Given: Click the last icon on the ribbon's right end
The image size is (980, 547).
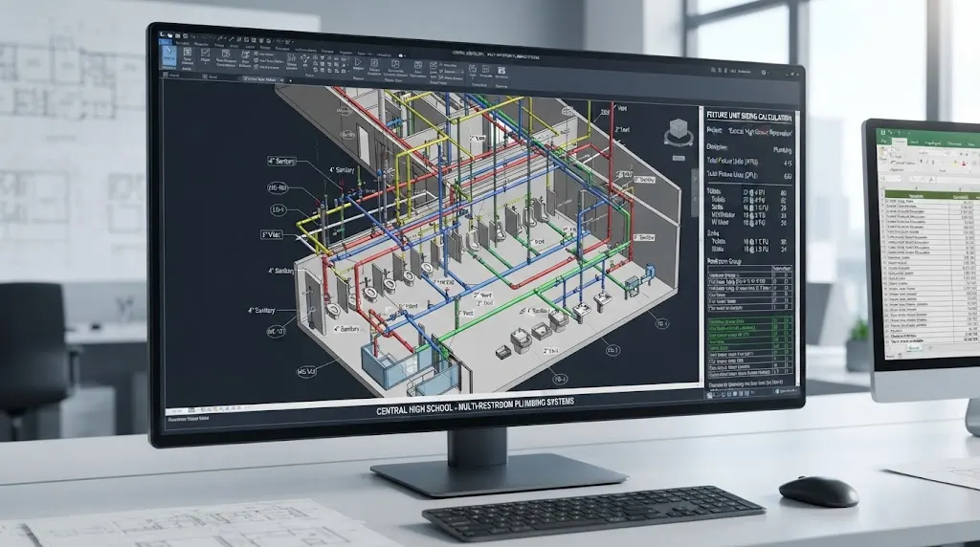Looking at the screenshot, I should tap(501, 71).
